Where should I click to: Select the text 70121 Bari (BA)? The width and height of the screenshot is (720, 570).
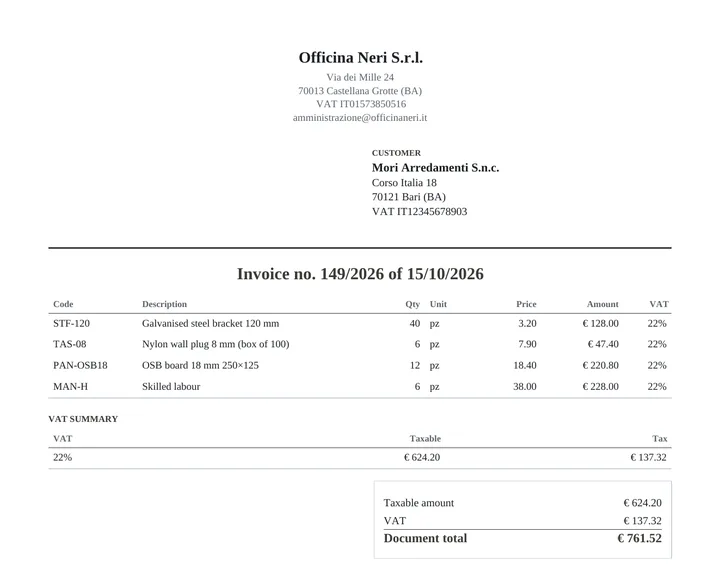click(409, 197)
